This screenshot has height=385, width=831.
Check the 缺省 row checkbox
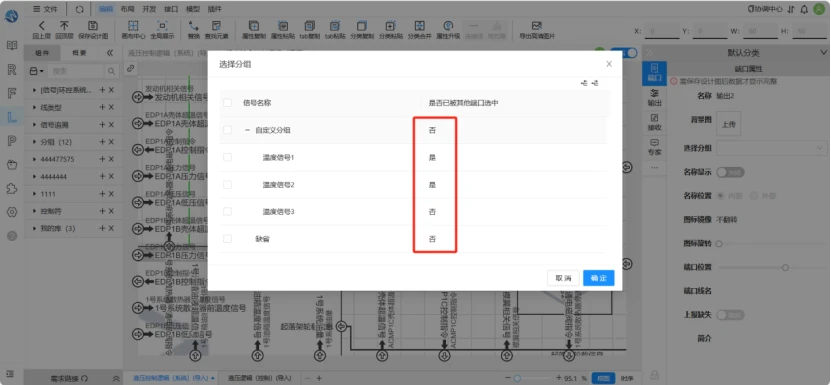click(x=227, y=239)
